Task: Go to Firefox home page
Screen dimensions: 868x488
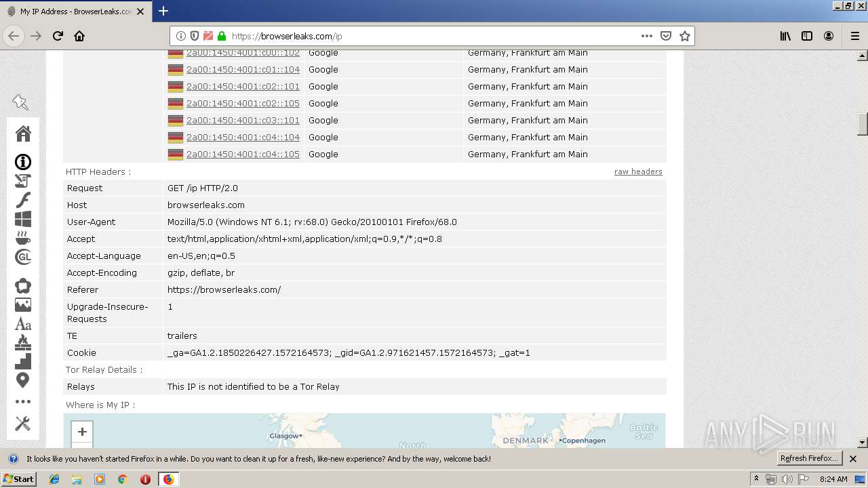Action: [79, 36]
